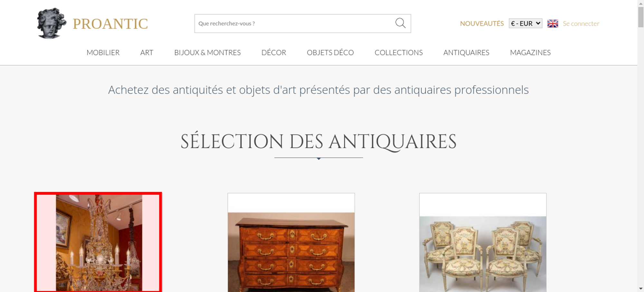Click the Se connecter link

pos(581,23)
